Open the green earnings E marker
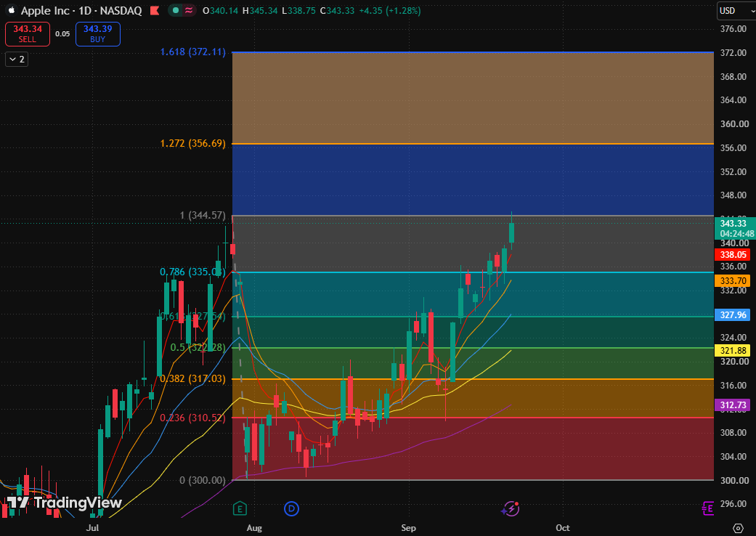 click(240, 508)
